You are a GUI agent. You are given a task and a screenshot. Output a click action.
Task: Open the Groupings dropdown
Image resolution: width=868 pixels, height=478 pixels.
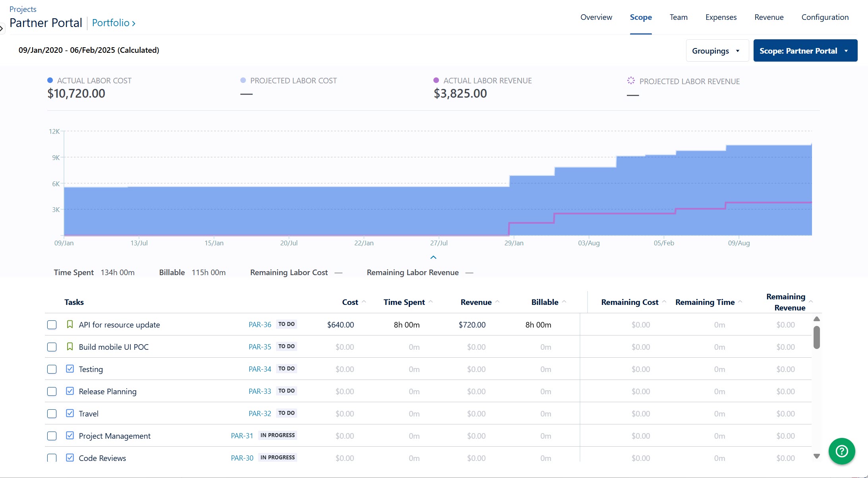[x=717, y=50]
